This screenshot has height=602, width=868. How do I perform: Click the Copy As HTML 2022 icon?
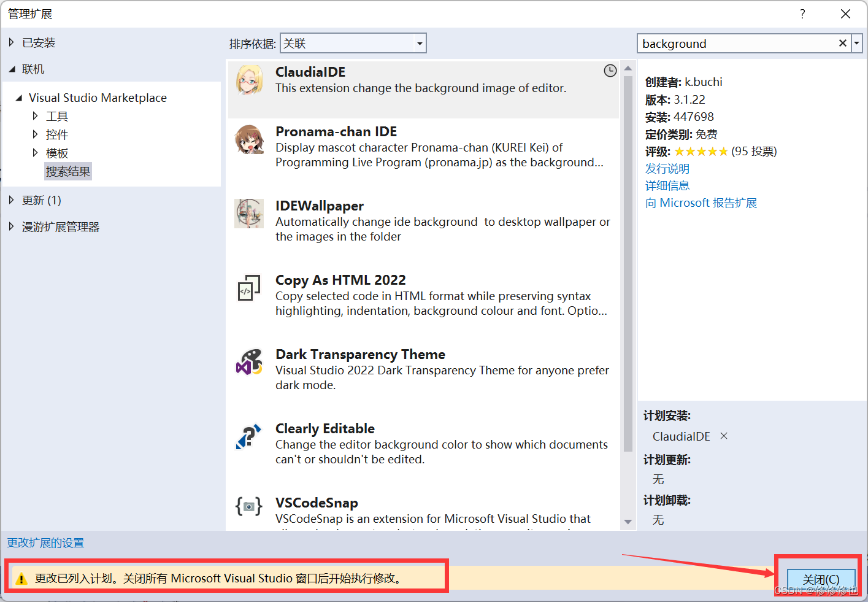pyautogui.click(x=249, y=287)
